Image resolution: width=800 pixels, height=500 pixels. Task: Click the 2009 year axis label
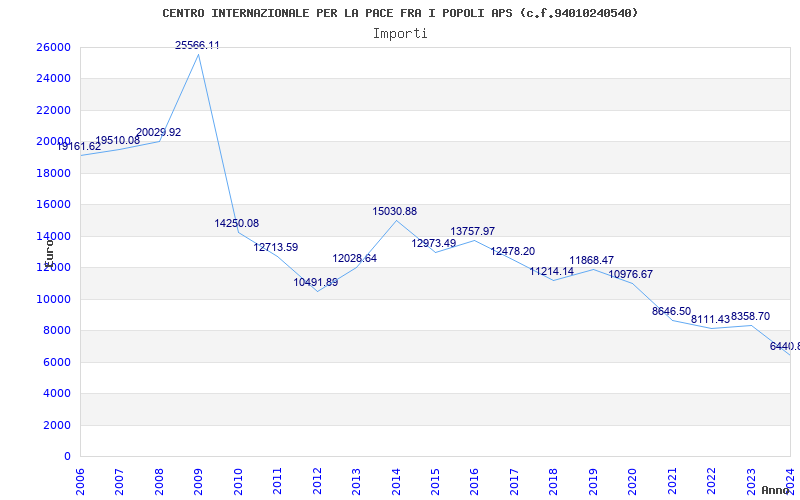tap(199, 479)
